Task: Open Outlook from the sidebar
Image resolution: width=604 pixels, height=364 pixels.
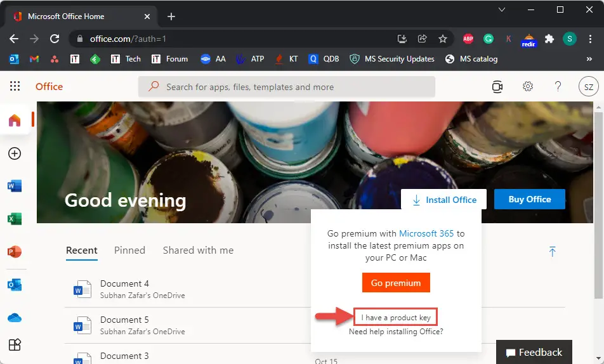Action: coord(15,285)
